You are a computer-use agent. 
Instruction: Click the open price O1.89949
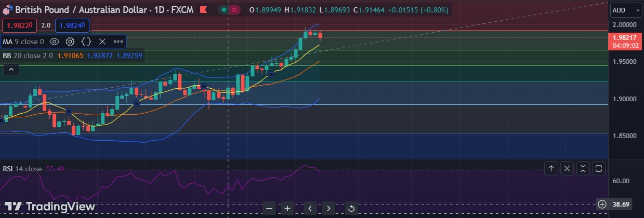point(265,10)
